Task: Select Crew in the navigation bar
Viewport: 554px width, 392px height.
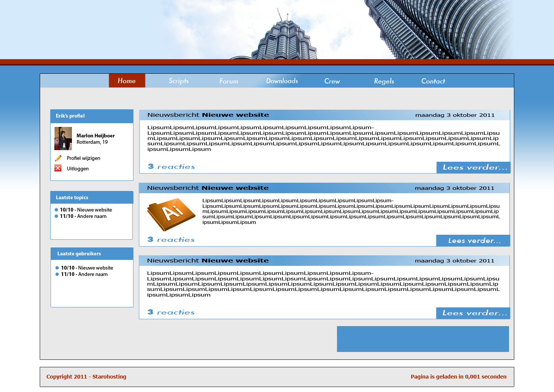Action: coord(332,81)
